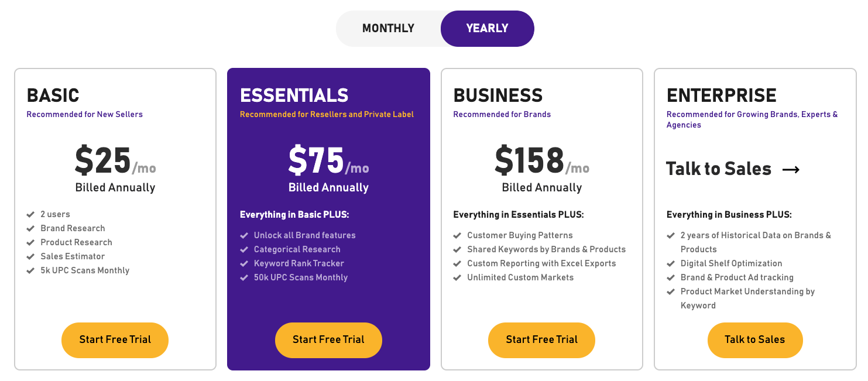Click the 50k UPC Scans Monthly feature
The height and width of the screenshot is (381, 868).
301,277
